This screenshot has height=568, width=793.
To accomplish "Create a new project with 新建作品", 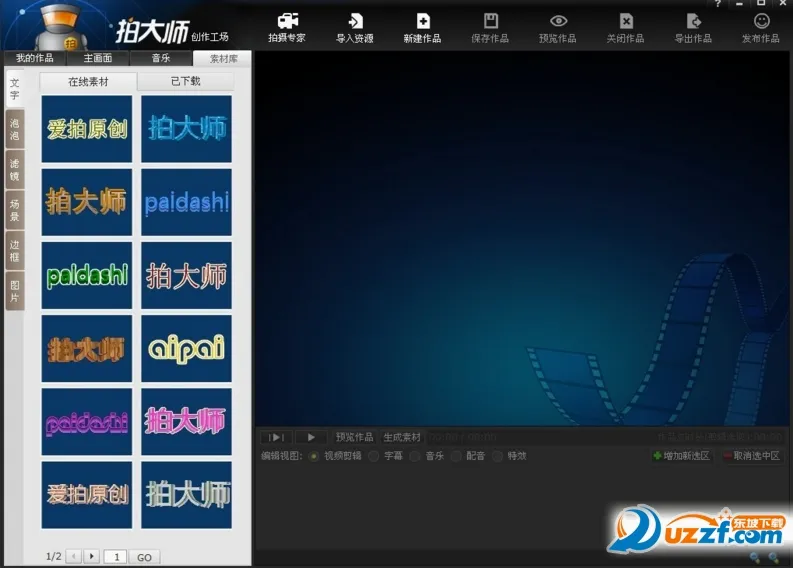I will (x=422, y=27).
